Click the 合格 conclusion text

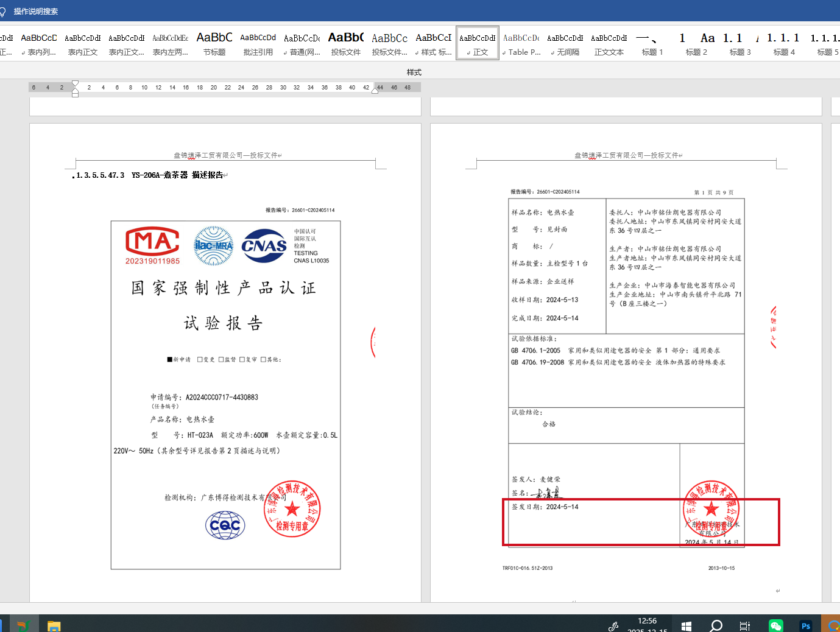pyautogui.click(x=549, y=424)
